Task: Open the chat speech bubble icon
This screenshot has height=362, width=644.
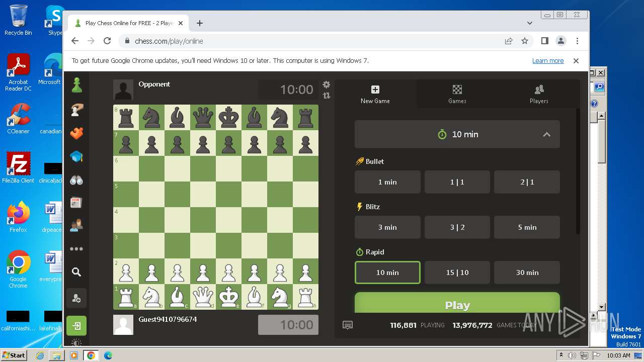Action: coord(348,325)
